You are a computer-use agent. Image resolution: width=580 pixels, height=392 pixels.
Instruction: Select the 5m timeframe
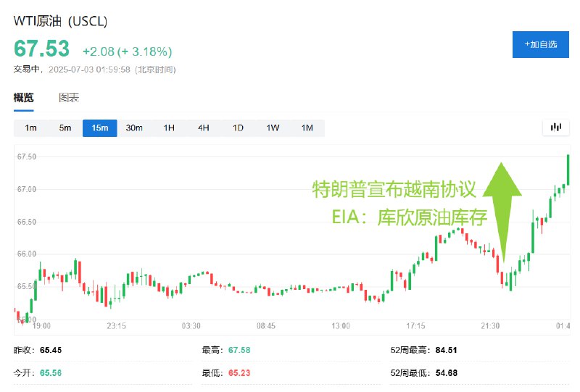pos(65,128)
